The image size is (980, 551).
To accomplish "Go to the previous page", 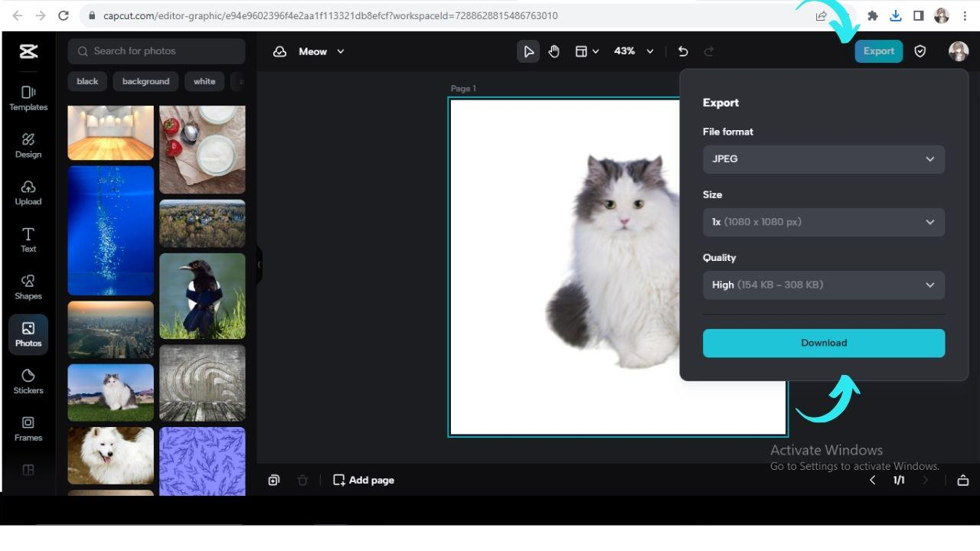I will [872, 480].
